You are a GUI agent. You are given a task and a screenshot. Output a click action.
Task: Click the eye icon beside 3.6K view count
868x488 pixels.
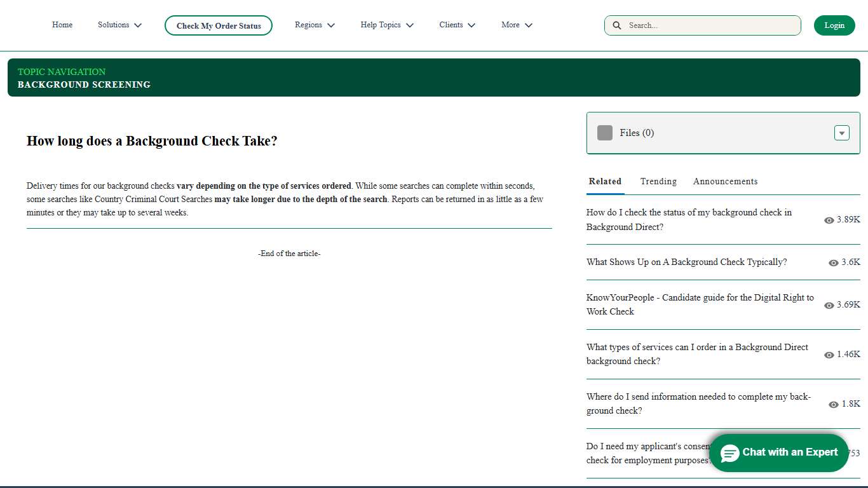coord(834,262)
